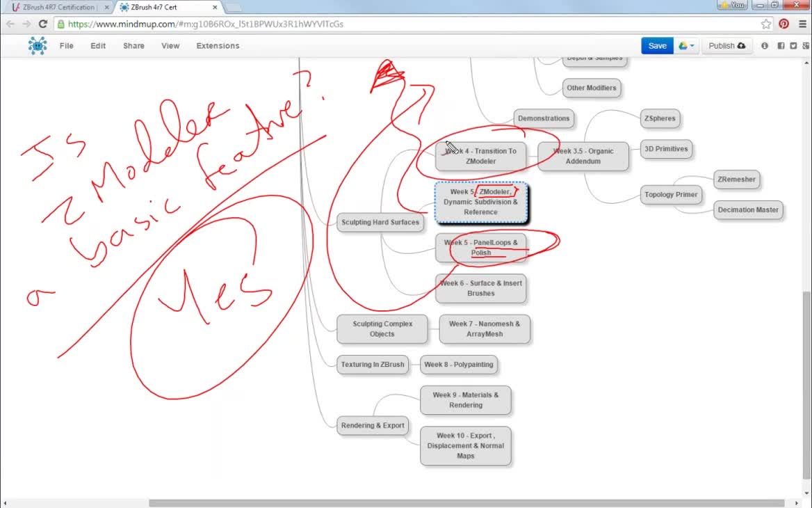Select the Week 8 Polypainting node
The width and height of the screenshot is (812, 508).
(458, 365)
